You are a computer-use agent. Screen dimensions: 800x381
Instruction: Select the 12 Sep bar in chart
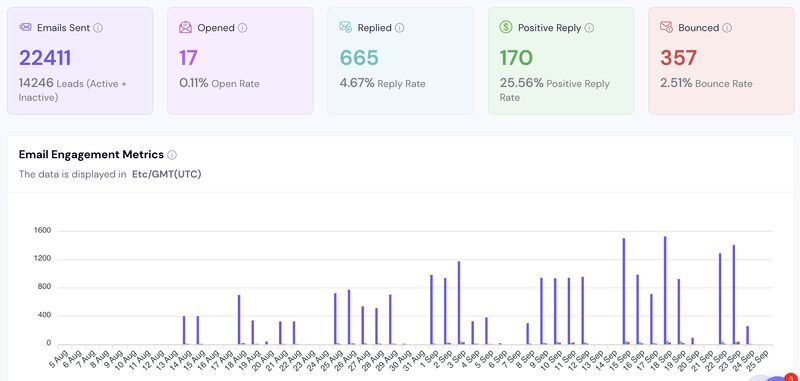pyautogui.click(x=582, y=311)
